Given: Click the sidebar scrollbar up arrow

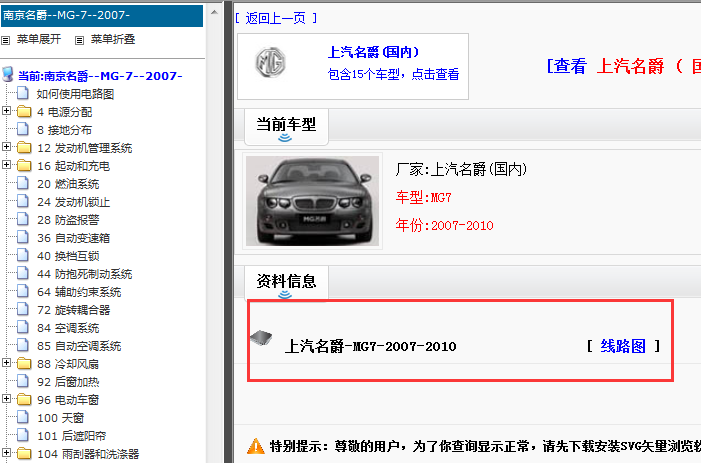Looking at the screenshot, I should pyautogui.click(x=214, y=12).
